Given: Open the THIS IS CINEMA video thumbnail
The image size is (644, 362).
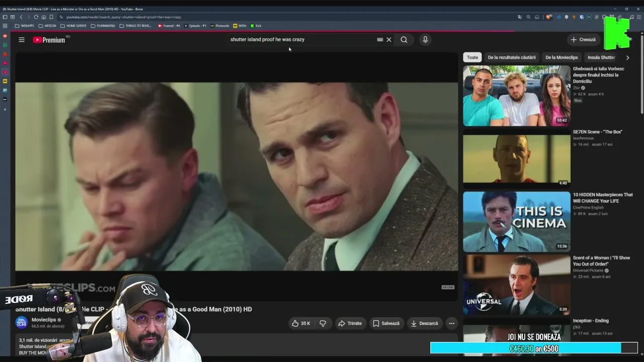Looking at the screenshot, I should 517,221.
